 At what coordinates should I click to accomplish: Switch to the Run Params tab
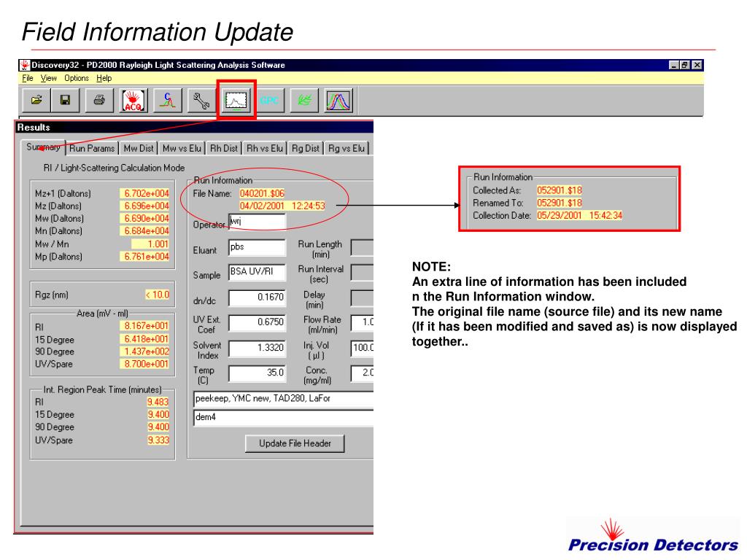click(92, 149)
